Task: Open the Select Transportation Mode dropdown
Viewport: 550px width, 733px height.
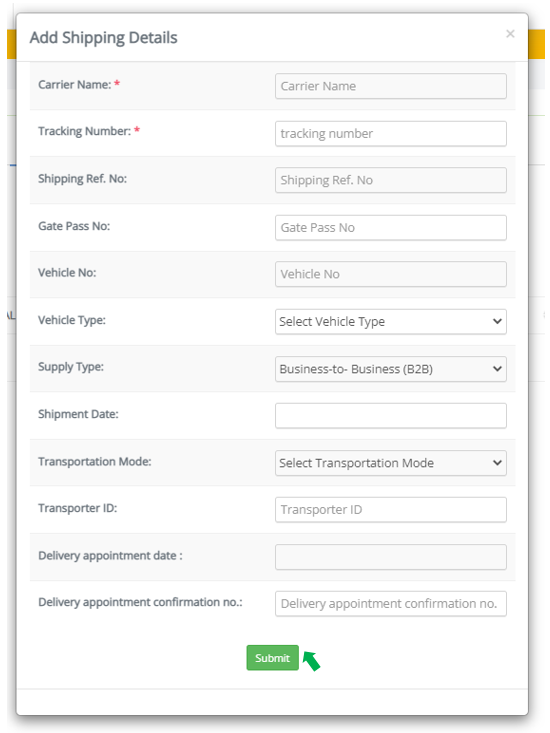Action: (x=391, y=463)
